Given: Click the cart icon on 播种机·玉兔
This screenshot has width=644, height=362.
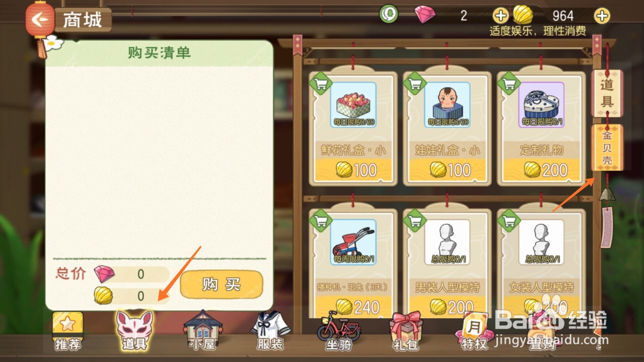Looking at the screenshot, I should point(321,221).
